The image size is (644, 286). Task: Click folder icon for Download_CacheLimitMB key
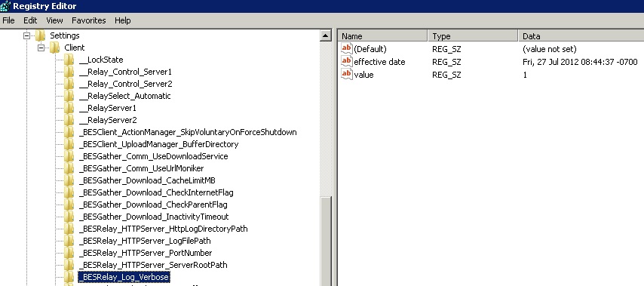(69, 180)
